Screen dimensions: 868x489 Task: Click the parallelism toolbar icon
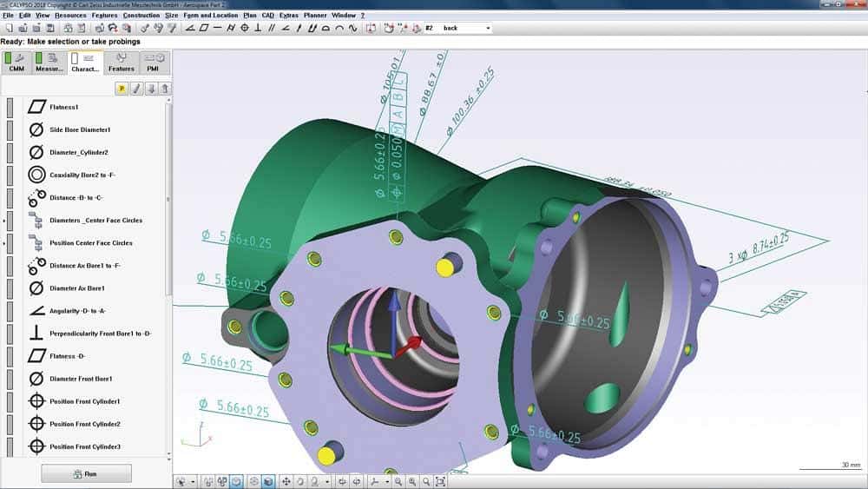point(271,28)
